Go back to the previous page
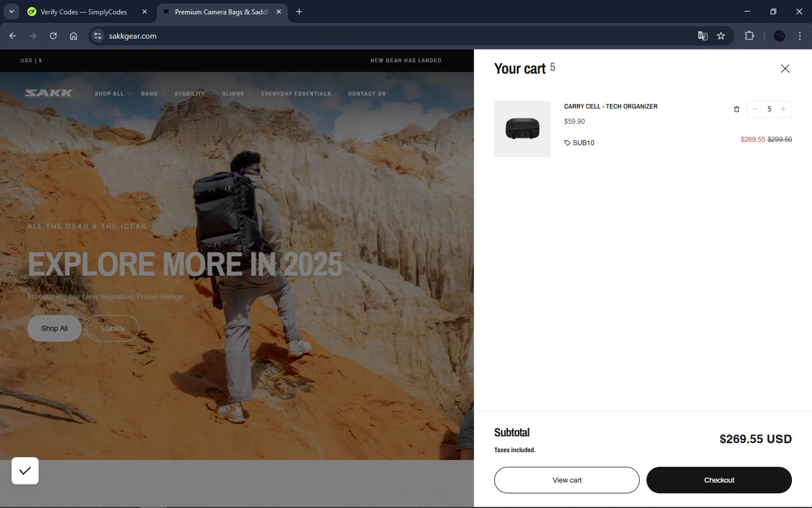 [13, 36]
